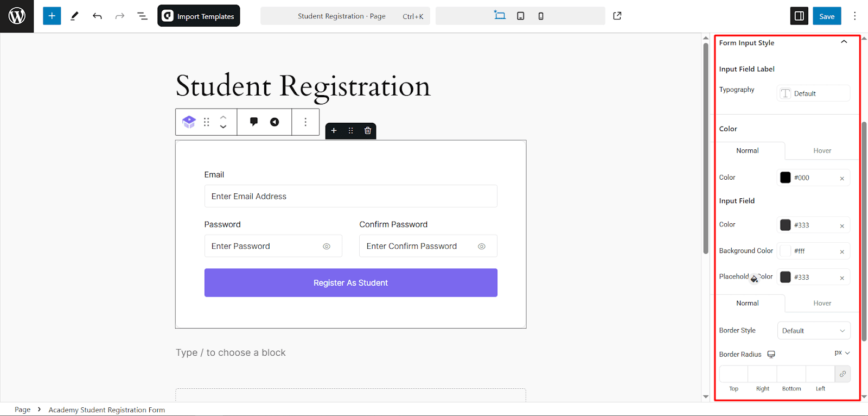Click the WordPress logo icon
The image size is (868, 416).
(17, 16)
